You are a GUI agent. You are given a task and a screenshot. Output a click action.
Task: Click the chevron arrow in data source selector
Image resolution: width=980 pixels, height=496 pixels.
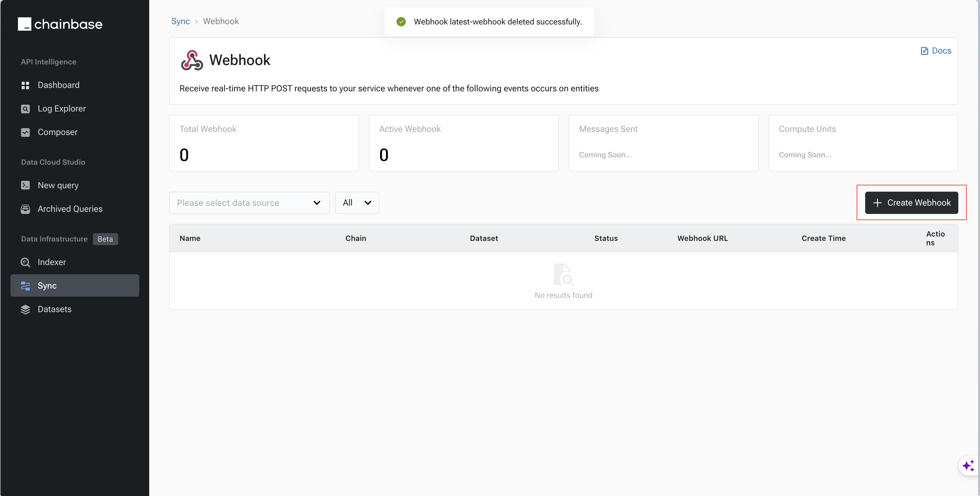(317, 203)
